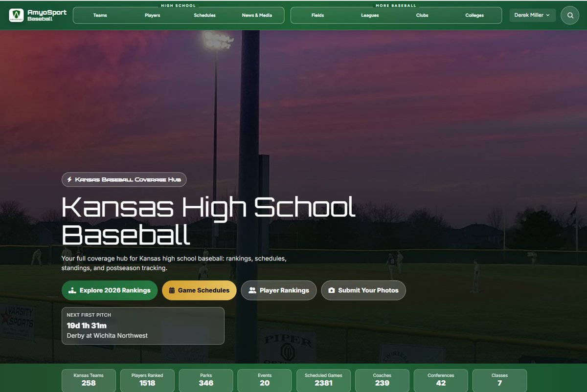Navigate to the Colleges section
The image size is (587, 392).
(x=474, y=15)
